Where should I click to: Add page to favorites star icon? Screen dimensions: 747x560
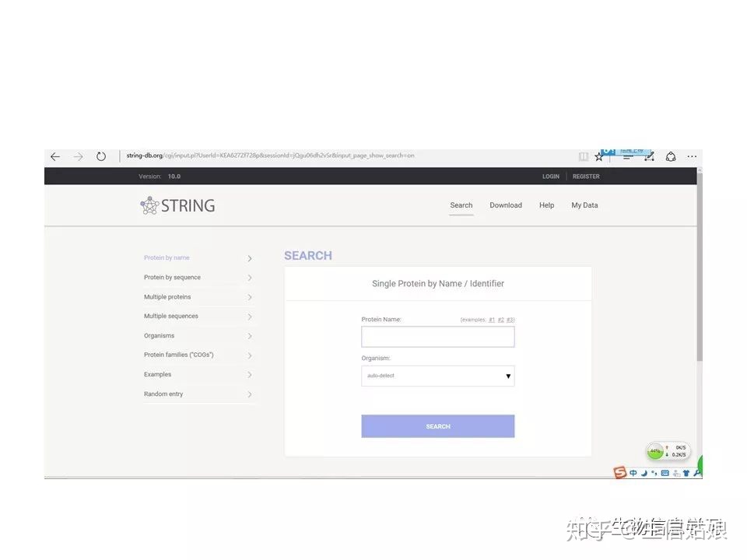599,157
